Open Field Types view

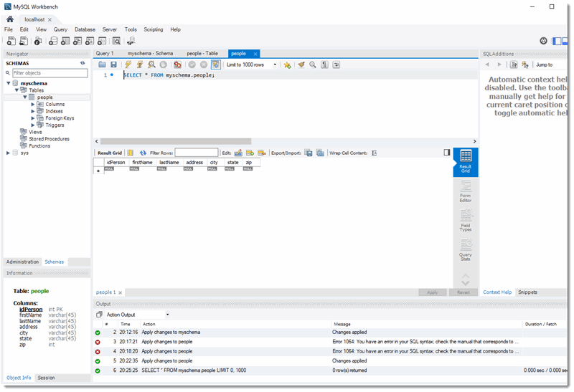coord(465,220)
